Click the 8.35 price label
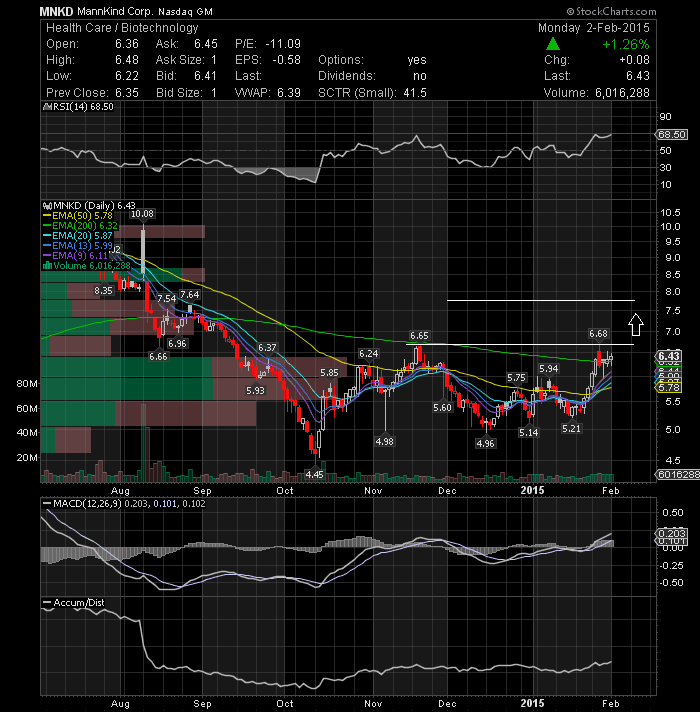 (x=103, y=291)
